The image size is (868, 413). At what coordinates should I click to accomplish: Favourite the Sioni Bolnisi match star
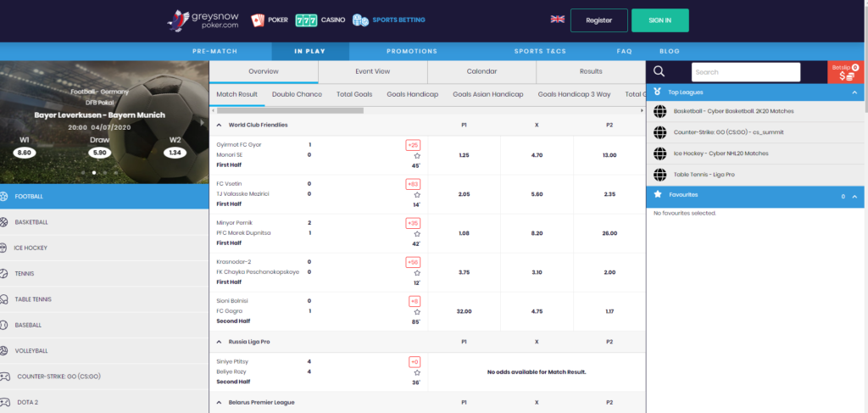[x=417, y=312]
